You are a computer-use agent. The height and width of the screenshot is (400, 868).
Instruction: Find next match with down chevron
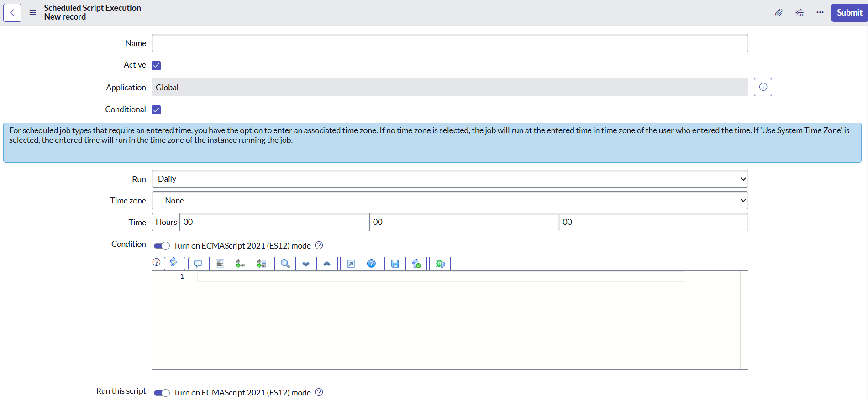[306, 264]
